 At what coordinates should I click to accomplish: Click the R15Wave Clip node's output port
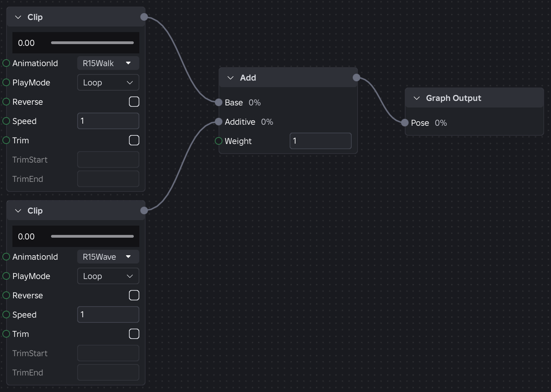click(144, 210)
